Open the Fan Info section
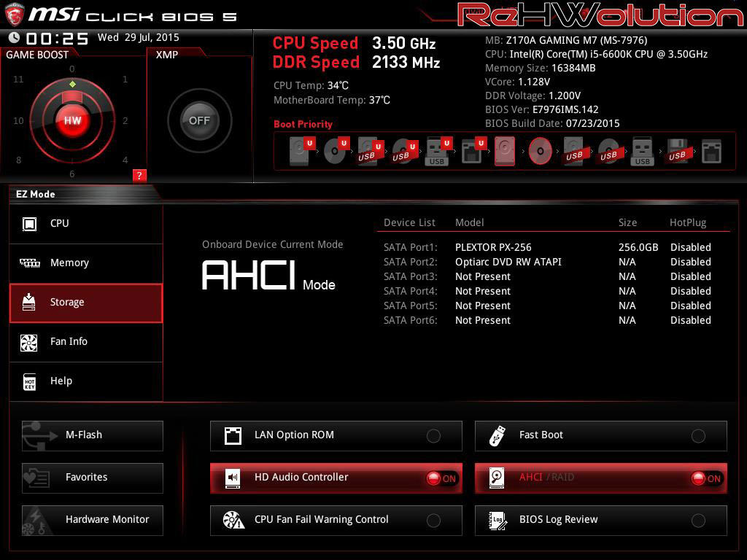The image size is (747, 560). [86, 342]
